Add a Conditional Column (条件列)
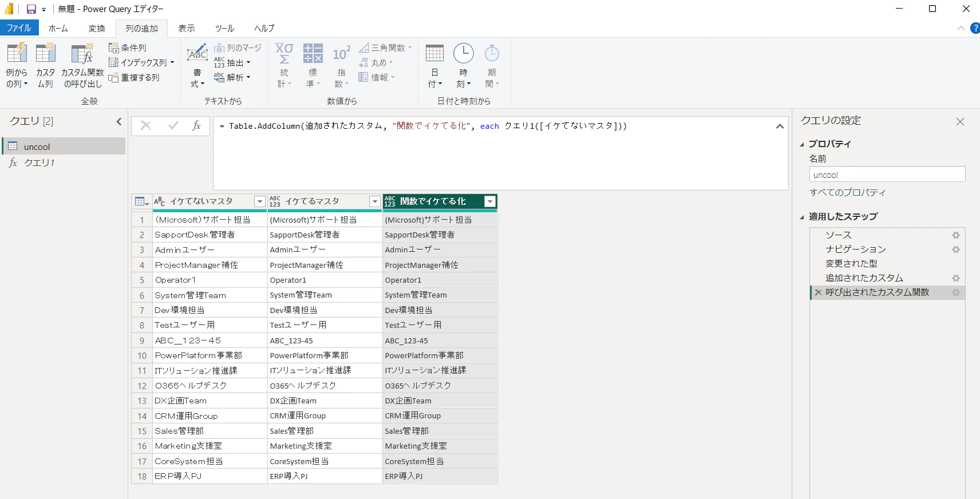Screen dimensions: 980x499 point(128,47)
